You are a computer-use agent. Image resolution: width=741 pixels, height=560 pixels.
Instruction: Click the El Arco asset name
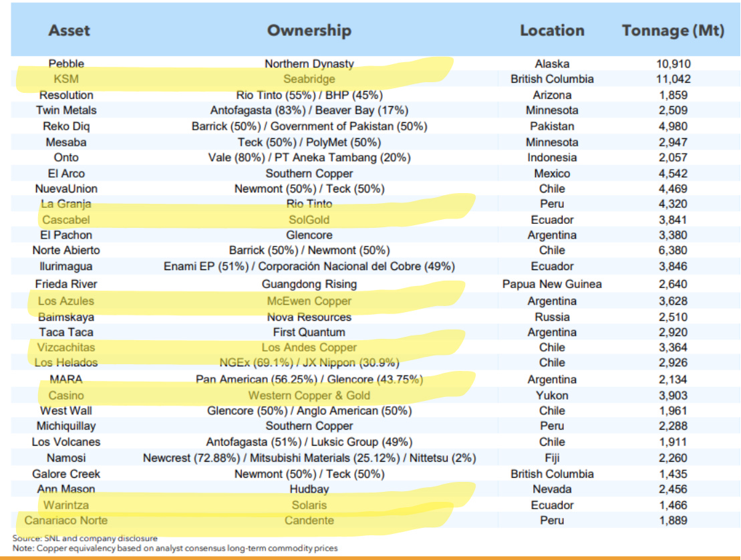(x=66, y=174)
